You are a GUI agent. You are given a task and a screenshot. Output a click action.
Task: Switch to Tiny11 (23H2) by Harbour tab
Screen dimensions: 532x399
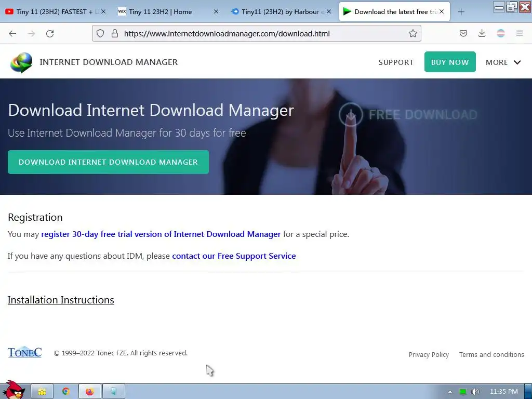click(x=281, y=11)
